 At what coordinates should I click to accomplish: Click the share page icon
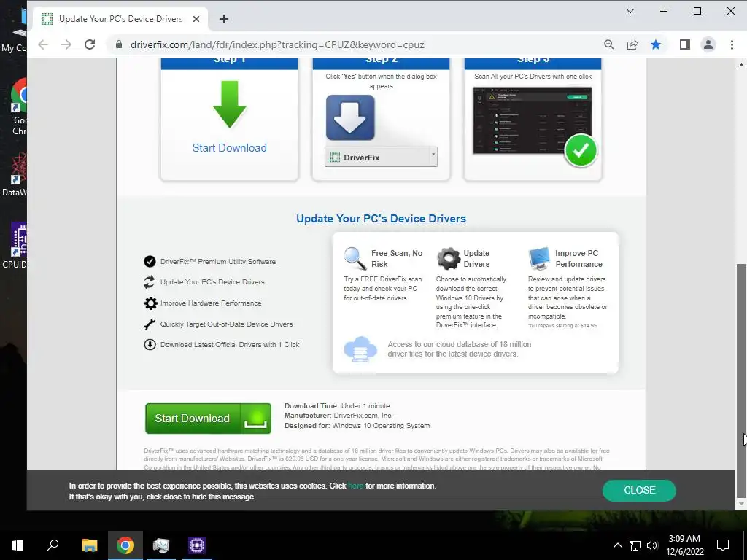pyautogui.click(x=632, y=44)
